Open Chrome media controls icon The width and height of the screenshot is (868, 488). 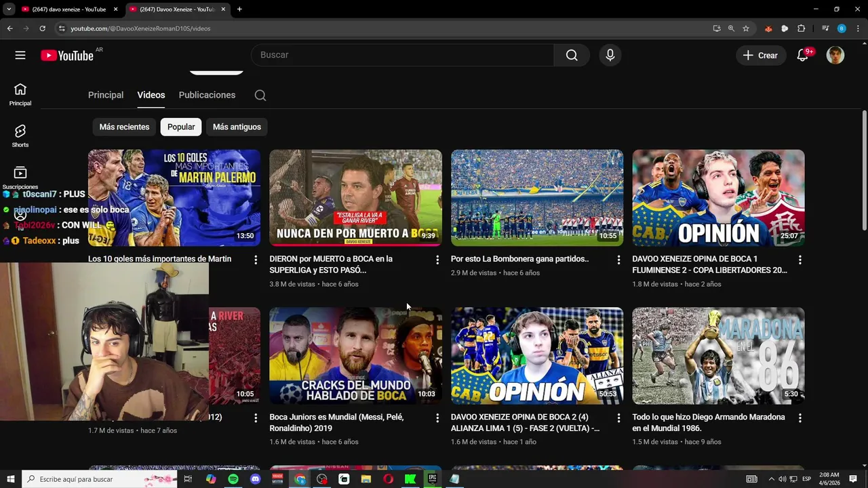coord(825,28)
